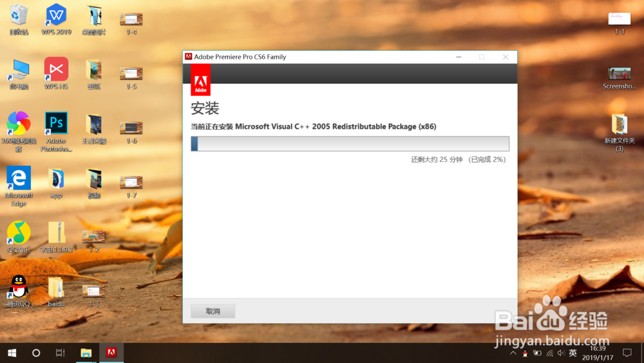This screenshot has height=363, width=644.
Task: Open Task View on the taskbar
Action: pos(61,353)
